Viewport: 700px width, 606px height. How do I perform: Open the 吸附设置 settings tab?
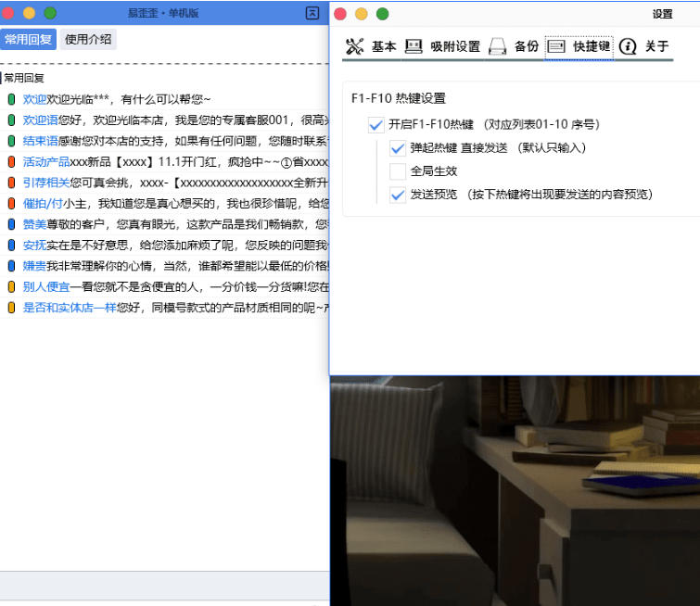442,46
